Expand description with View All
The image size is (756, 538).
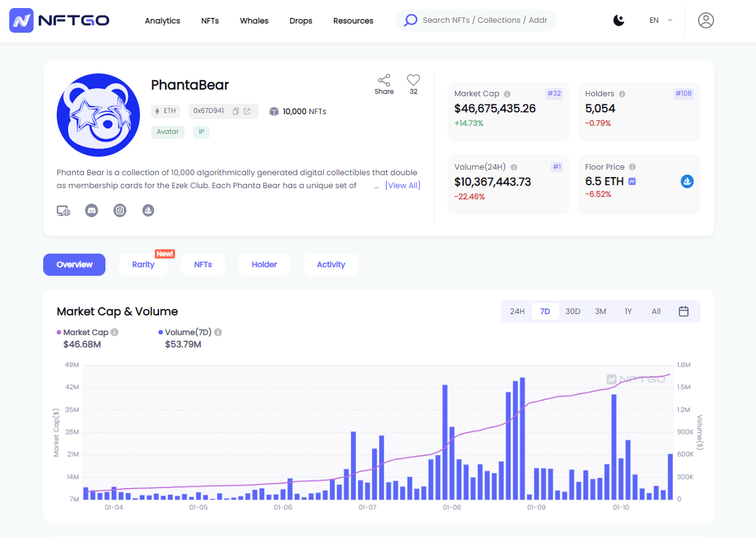(402, 186)
